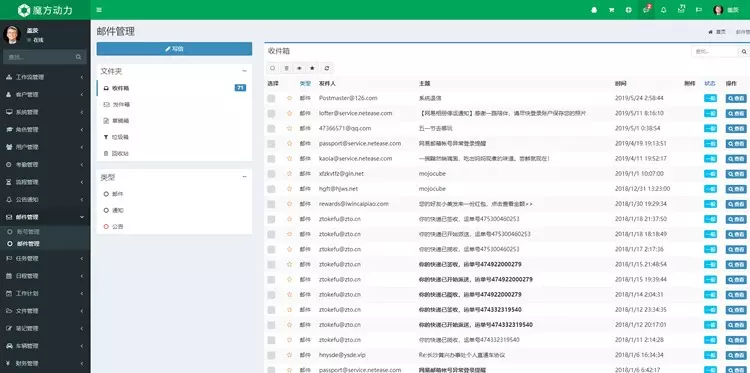
Task: Expand the 客户管理 sidebar menu
Action: tap(45, 95)
